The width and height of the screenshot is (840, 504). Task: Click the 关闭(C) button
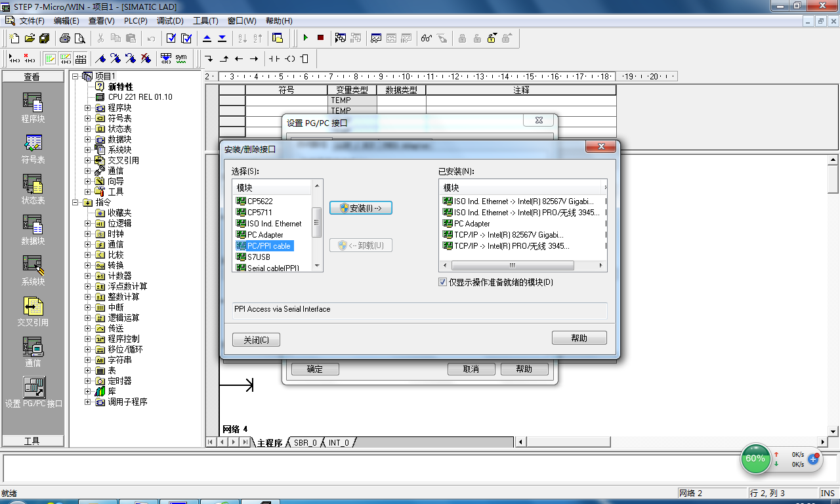(x=257, y=340)
